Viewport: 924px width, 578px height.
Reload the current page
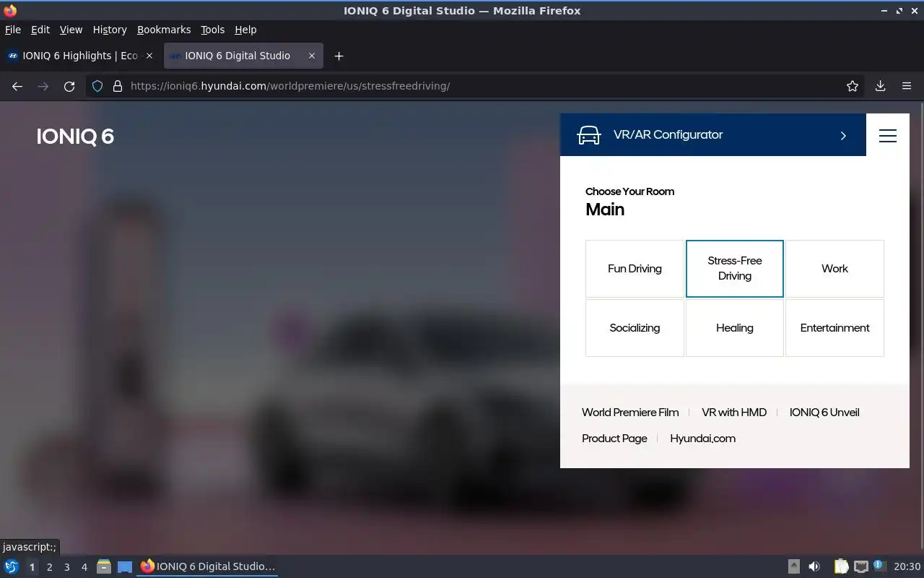click(x=69, y=86)
